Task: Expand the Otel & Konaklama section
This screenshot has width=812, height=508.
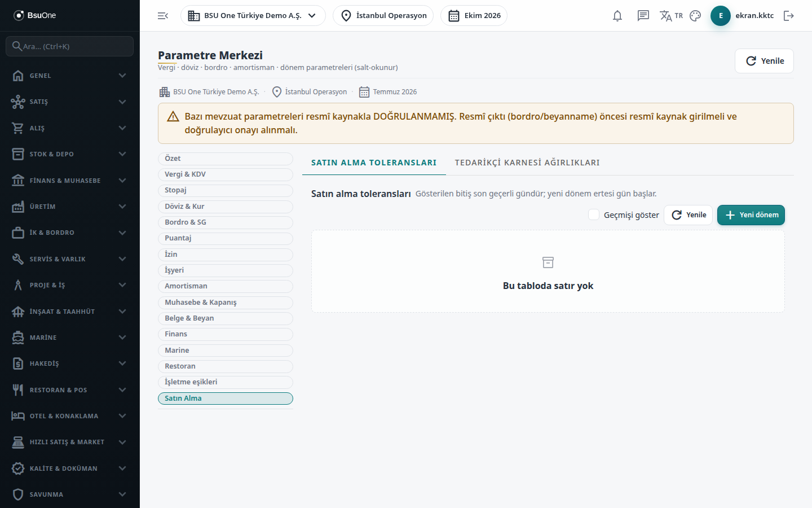Action: click(x=70, y=416)
